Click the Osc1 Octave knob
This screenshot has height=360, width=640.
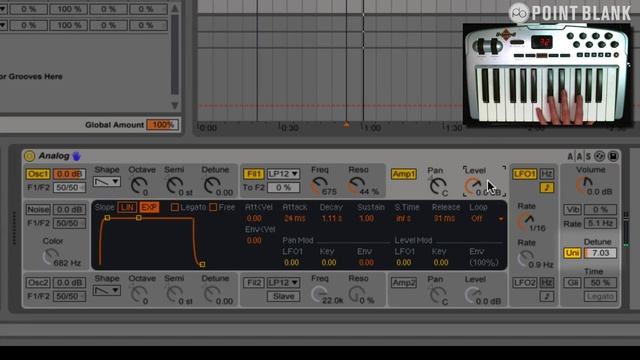[138, 186]
